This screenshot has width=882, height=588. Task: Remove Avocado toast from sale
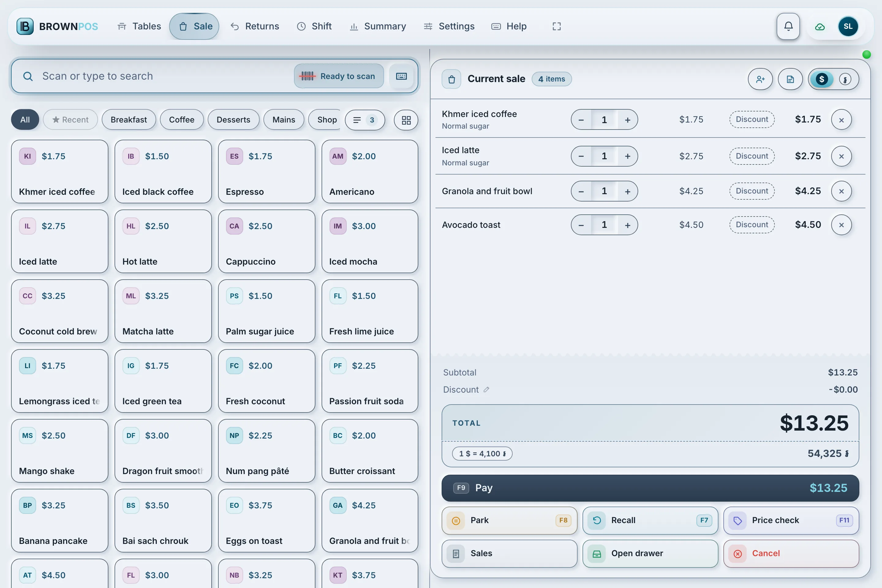[841, 225]
